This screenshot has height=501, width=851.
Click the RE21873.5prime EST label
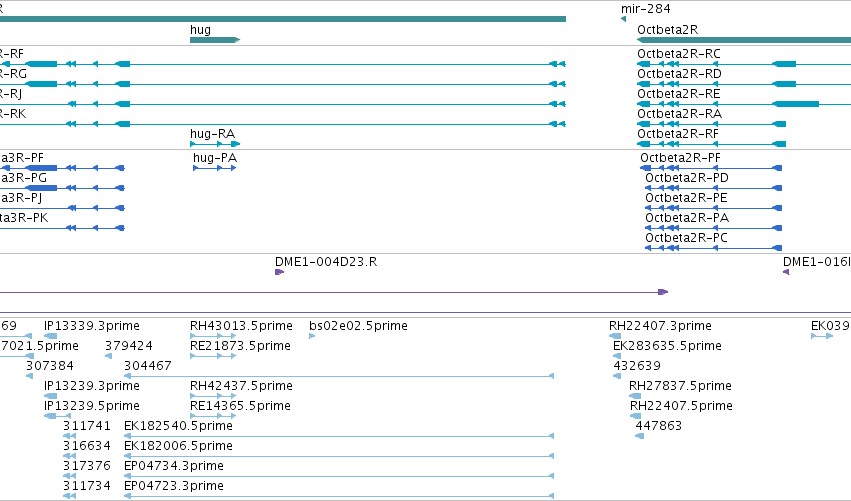tap(240, 346)
